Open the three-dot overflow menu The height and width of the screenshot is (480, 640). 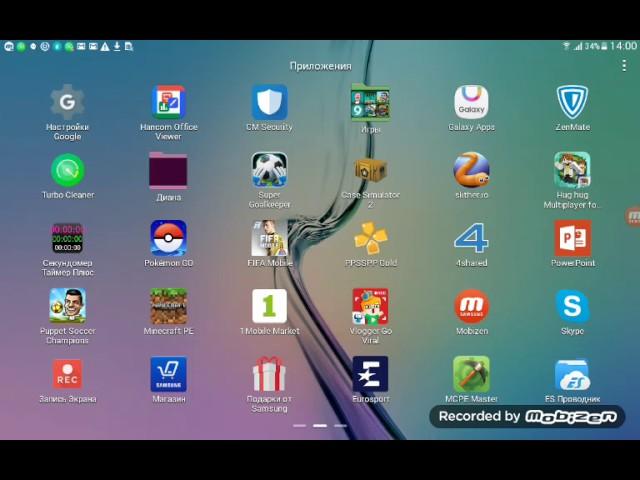pyautogui.click(x=624, y=65)
